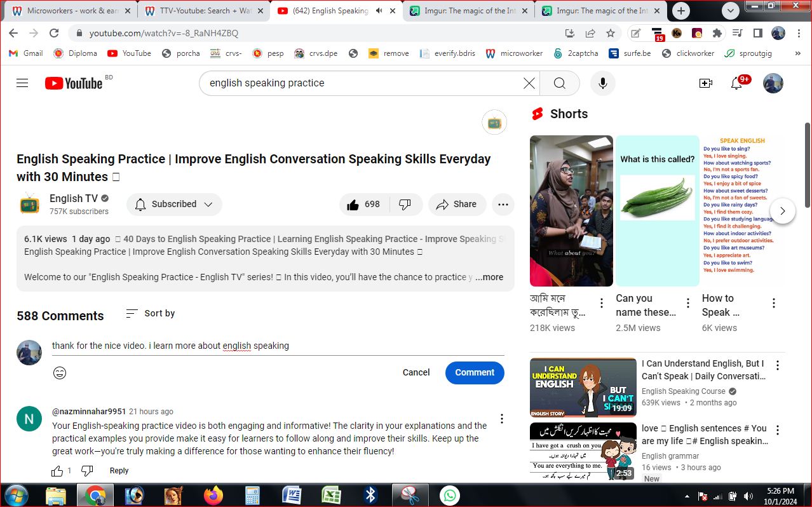Viewport: 812px width, 507px height.
Task: Cancel the comment draft
Action: click(x=416, y=373)
